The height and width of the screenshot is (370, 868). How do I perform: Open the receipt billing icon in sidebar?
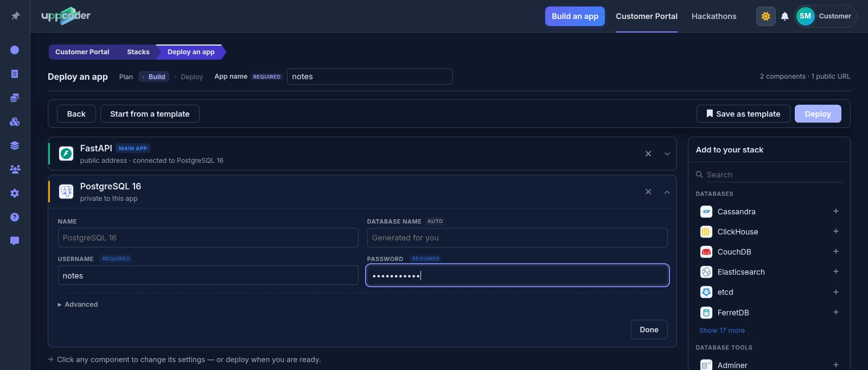(15, 74)
